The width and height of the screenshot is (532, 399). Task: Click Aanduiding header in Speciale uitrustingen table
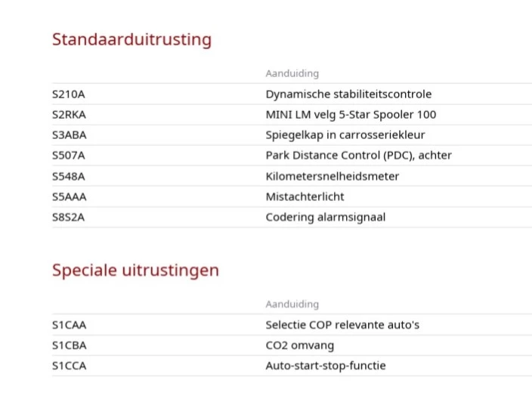click(x=292, y=305)
